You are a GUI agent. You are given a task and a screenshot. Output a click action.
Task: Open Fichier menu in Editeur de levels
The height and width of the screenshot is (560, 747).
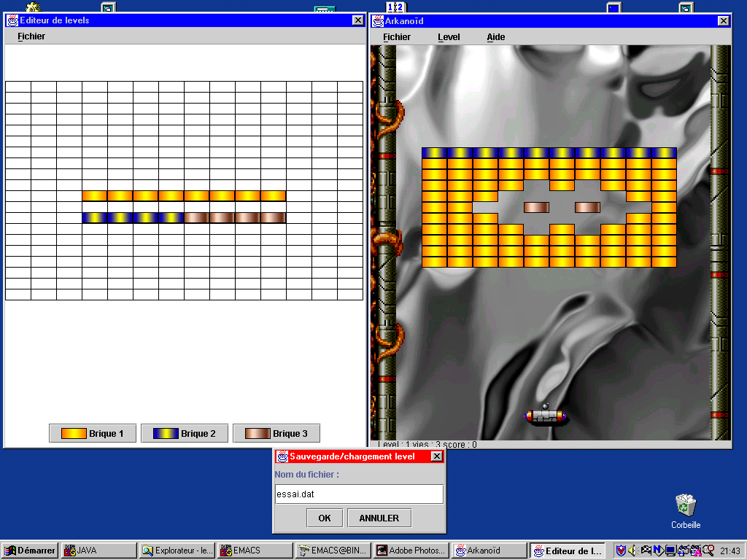point(31,36)
